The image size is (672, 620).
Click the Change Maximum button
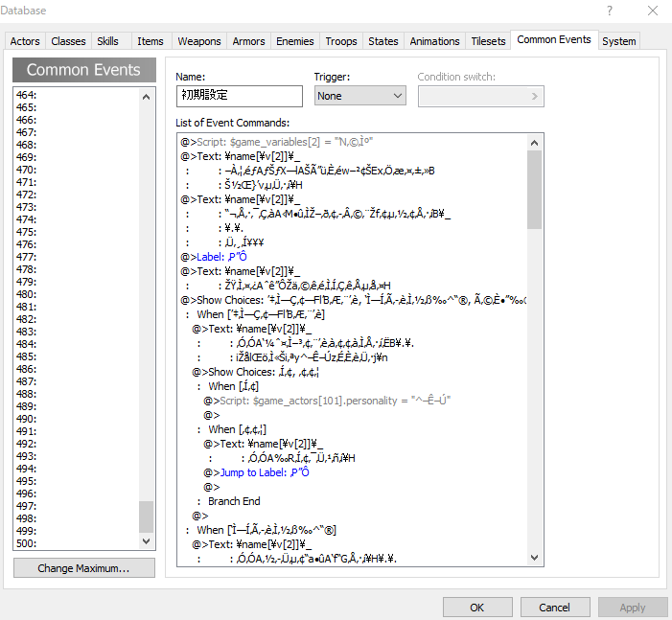pos(84,568)
